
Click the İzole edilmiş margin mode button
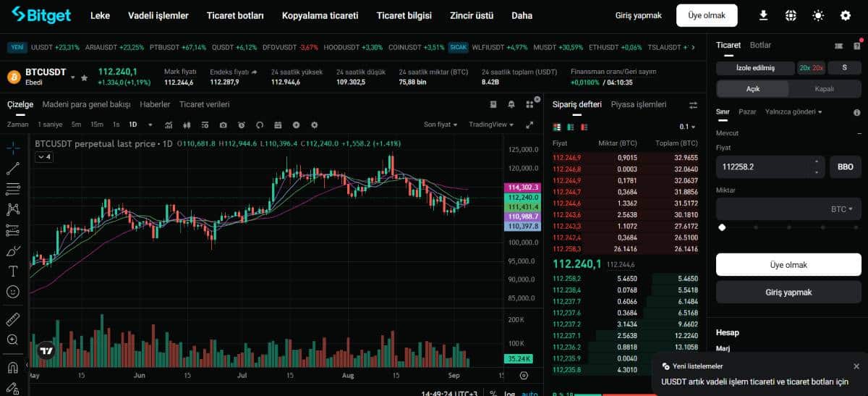pos(755,67)
